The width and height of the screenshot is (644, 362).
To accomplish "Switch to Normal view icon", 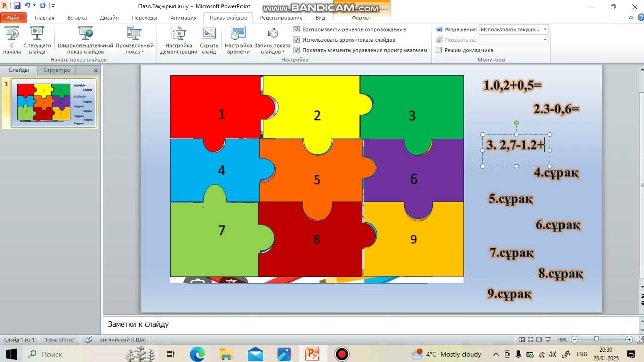I will [522, 340].
